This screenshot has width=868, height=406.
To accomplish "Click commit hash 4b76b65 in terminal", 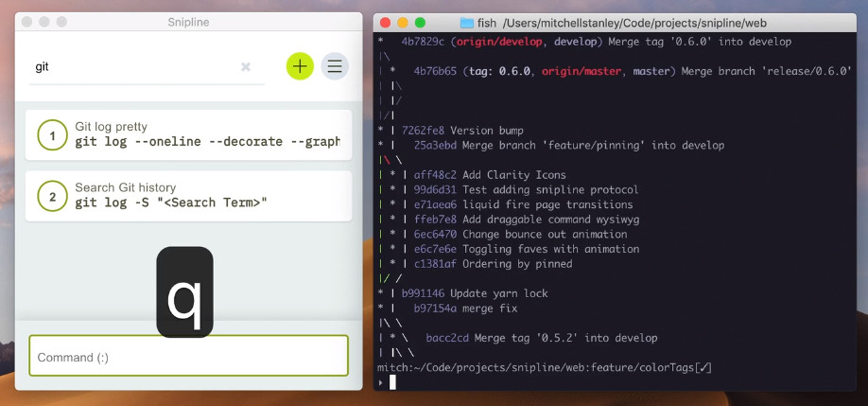I will (x=435, y=71).
